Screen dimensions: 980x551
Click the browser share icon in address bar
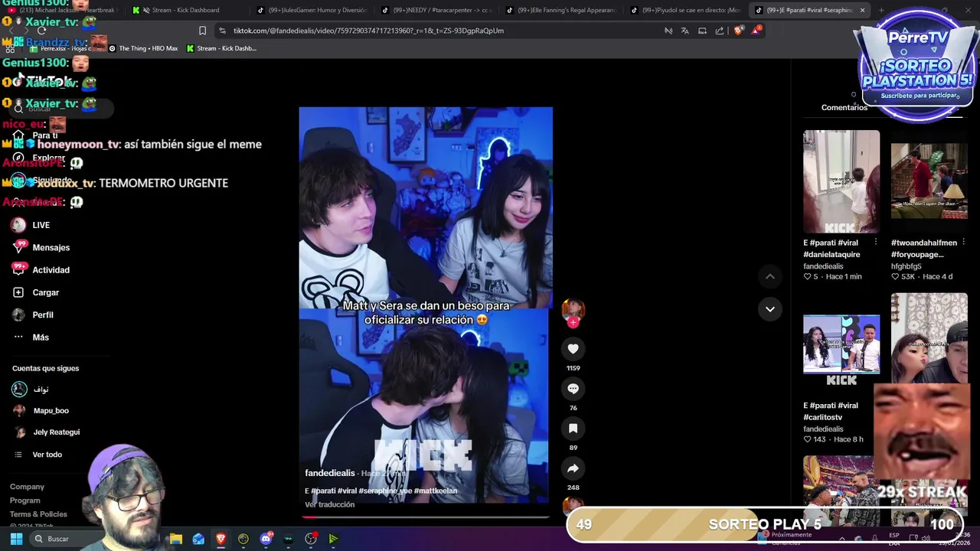pos(720,31)
